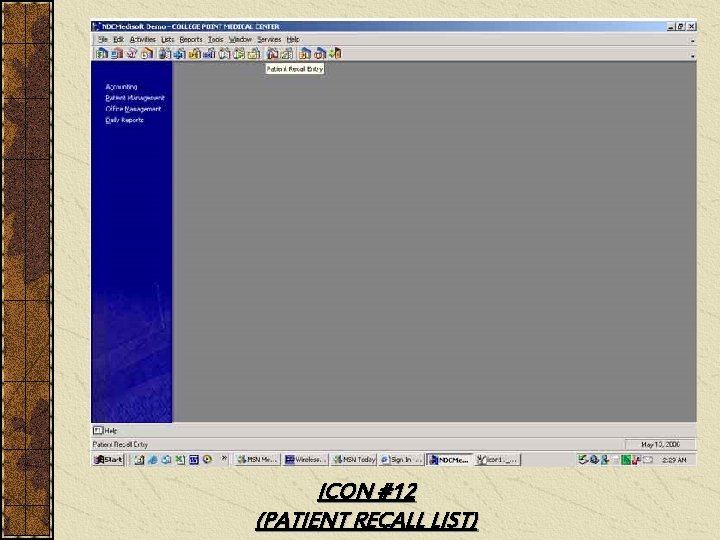720x540 pixels.
Task: Open the Services menu
Action: pyautogui.click(x=269, y=39)
